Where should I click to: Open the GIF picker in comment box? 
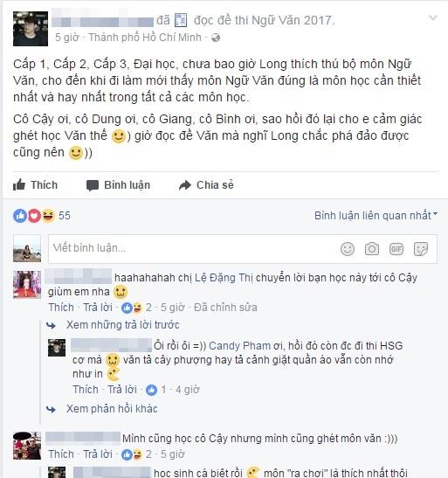tap(396, 249)
